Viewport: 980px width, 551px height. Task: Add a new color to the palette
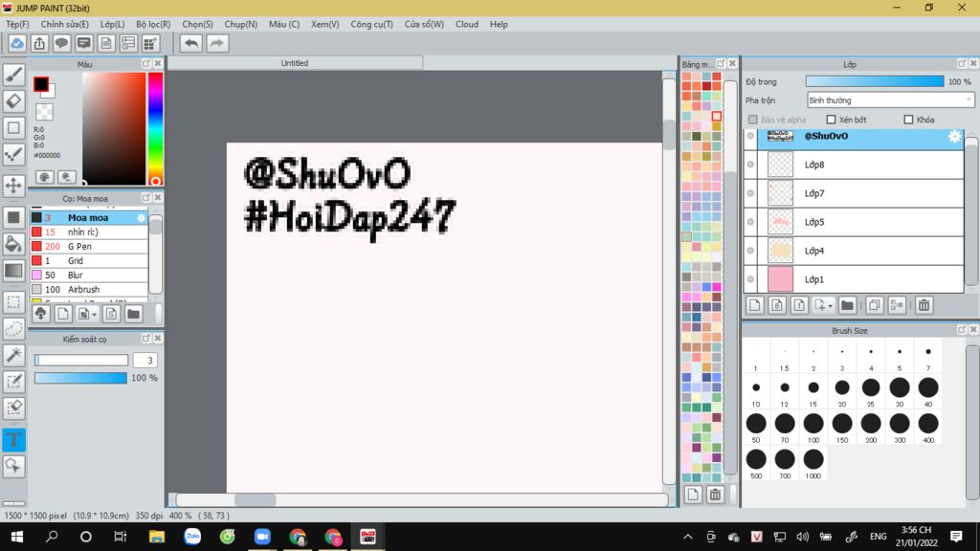click(x=693, y=495)
